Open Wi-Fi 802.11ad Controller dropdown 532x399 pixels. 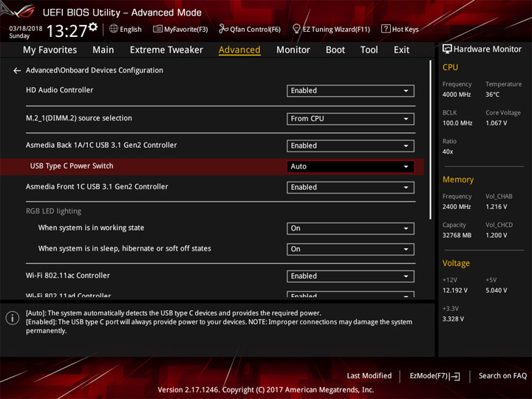click(x=350, y=294)
